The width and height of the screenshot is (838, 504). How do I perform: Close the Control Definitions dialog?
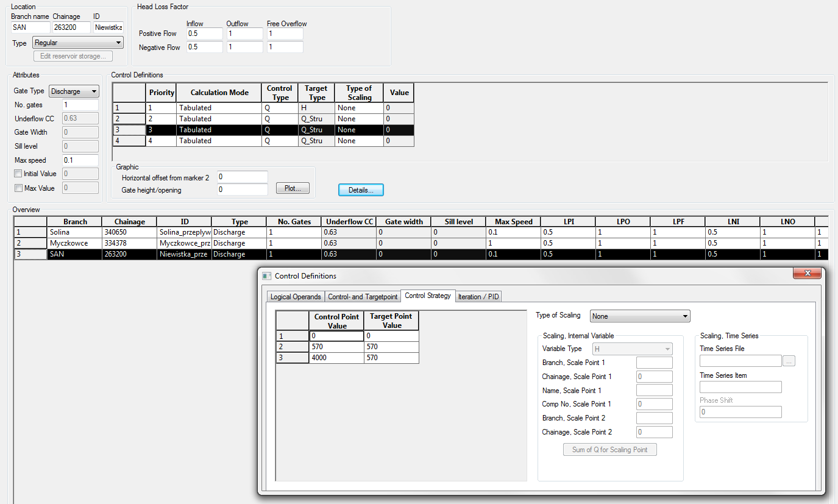point(807,274)
